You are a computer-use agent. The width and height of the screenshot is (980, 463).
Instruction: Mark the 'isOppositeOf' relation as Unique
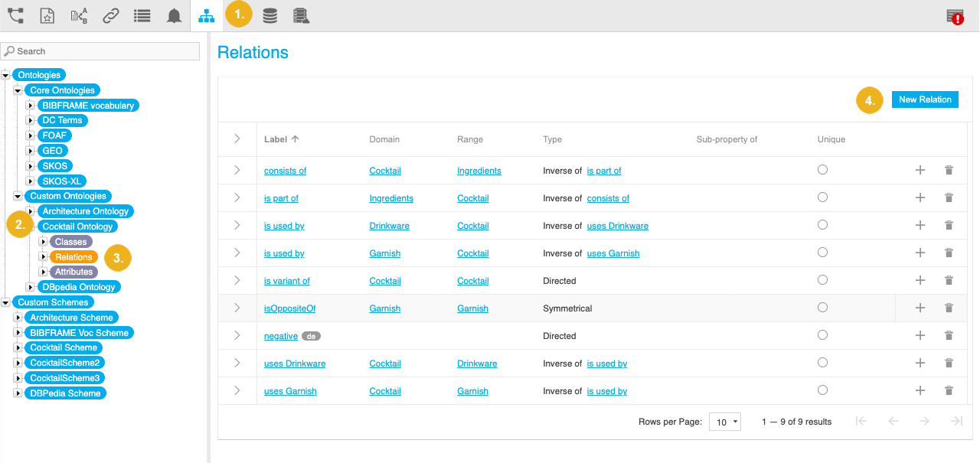[822, 307]
